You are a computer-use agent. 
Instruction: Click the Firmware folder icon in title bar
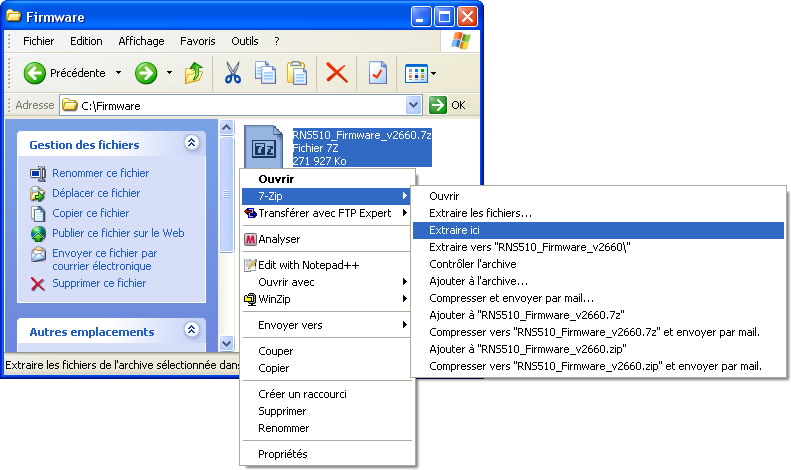coord(14,16)
